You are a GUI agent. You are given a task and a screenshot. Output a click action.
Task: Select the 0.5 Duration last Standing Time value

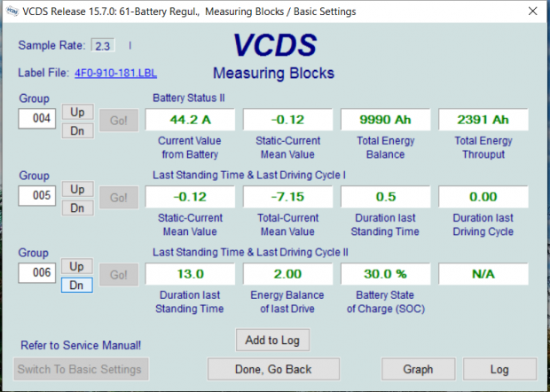[386, 197]
